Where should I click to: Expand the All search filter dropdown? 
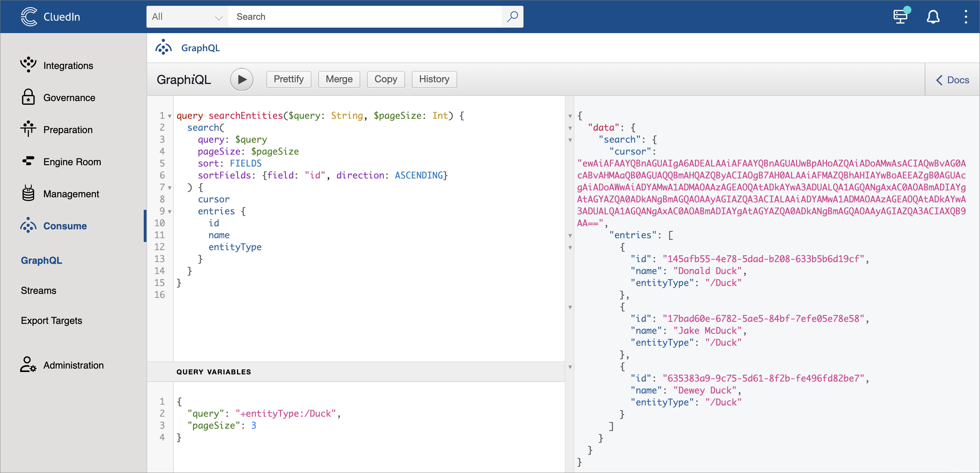point(187,17)
